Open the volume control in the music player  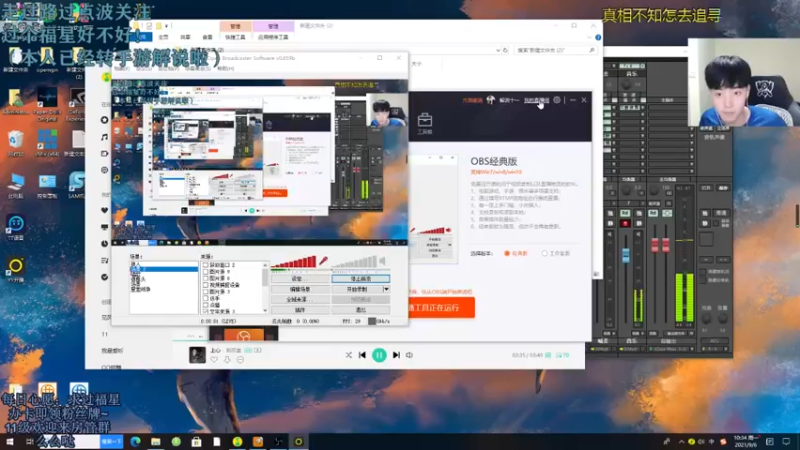coord(409,355)
